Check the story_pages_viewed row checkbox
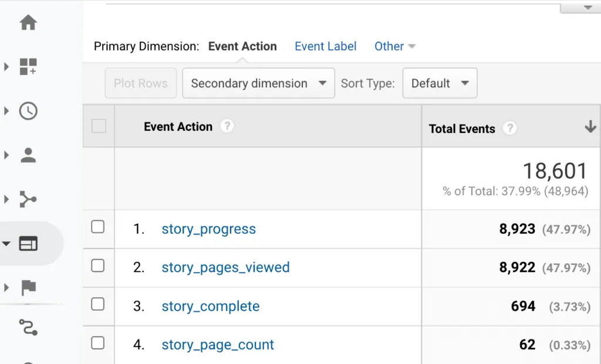601x364 pixels. (x=98, y=266)
